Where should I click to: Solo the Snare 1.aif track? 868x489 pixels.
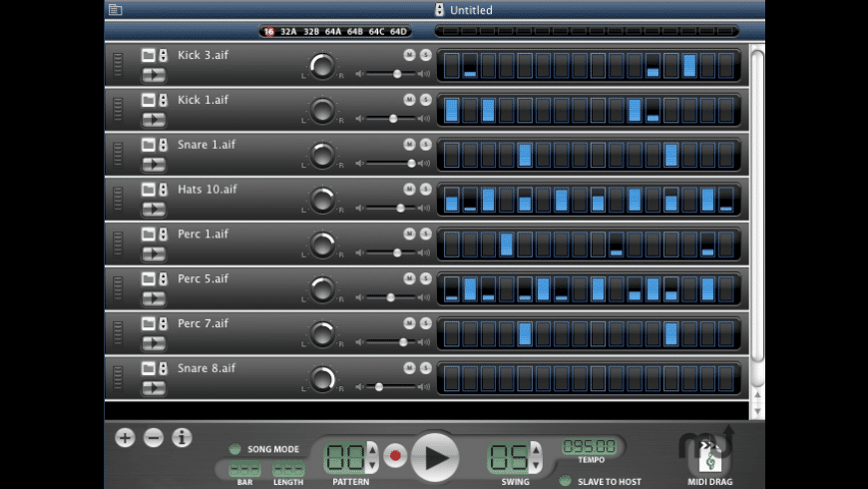click(426, 144)
